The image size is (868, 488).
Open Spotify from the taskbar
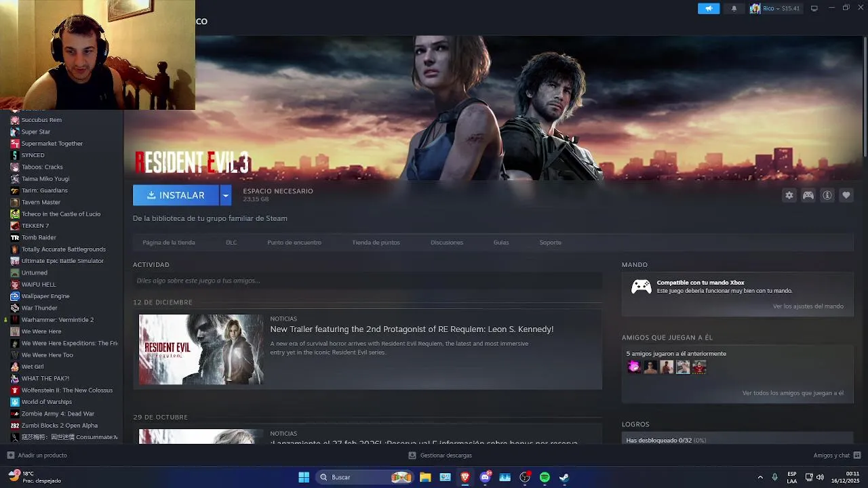click(545, 477)
